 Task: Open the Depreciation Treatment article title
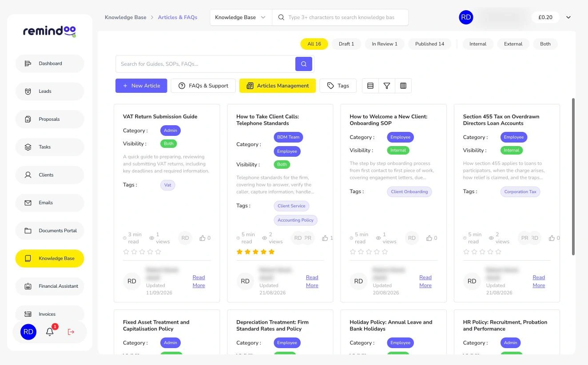tap(272, 325)
